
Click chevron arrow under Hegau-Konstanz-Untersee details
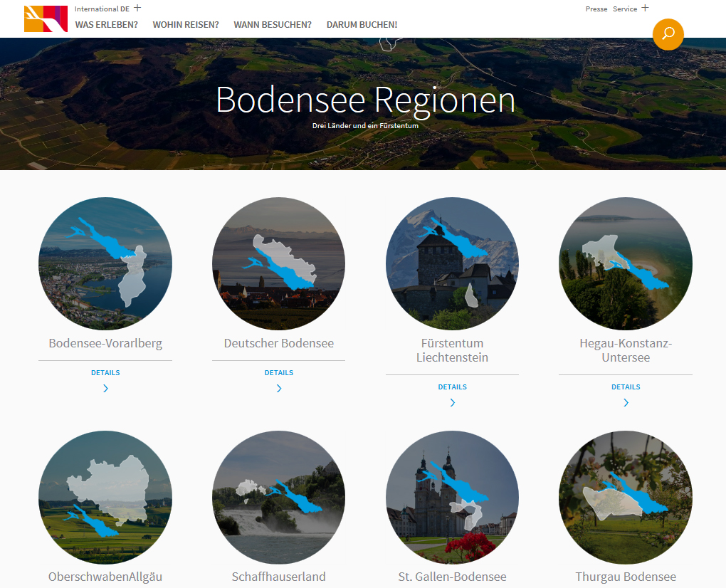coord(626,403)
